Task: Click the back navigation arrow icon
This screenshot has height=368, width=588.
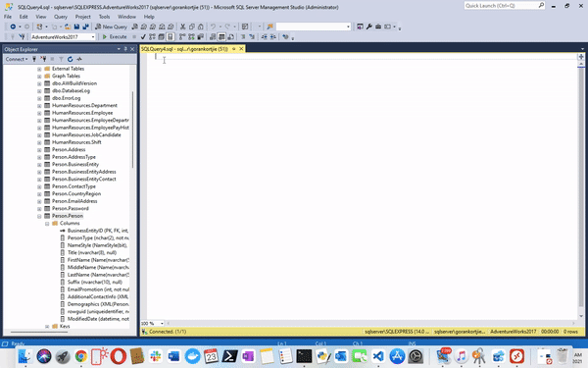Action: [x=13, y=26]
